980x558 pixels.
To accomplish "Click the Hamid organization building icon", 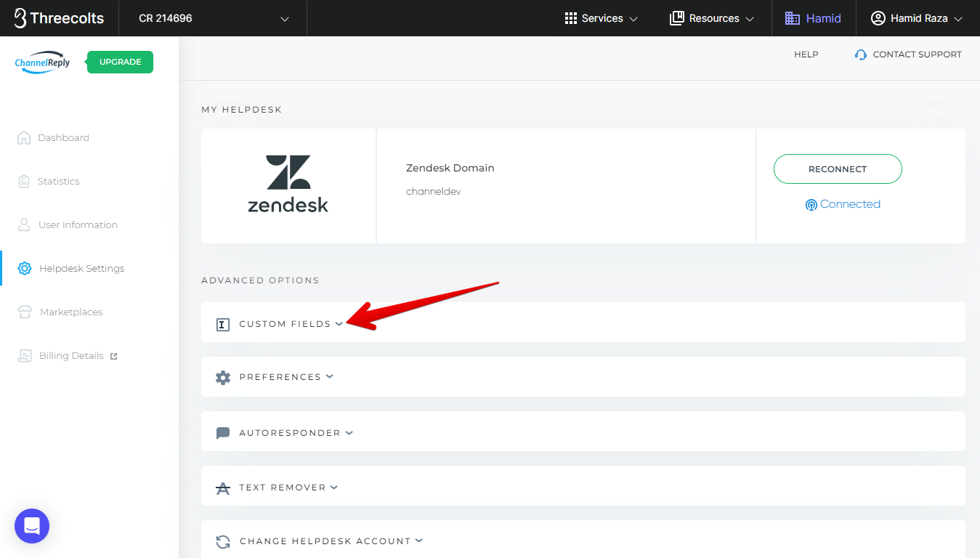I will coord(793,18).
